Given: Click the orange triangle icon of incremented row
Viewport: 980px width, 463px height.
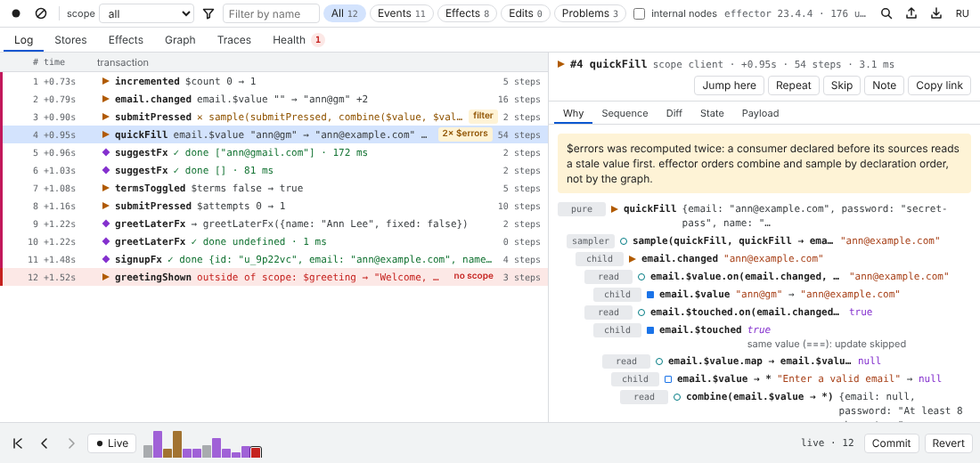Looking at the screenshot, I should point(106,81).
